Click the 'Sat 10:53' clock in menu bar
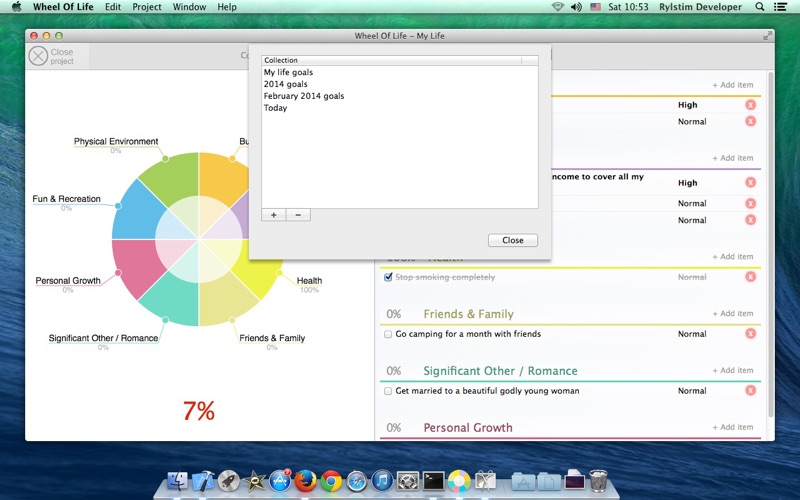 628,7
